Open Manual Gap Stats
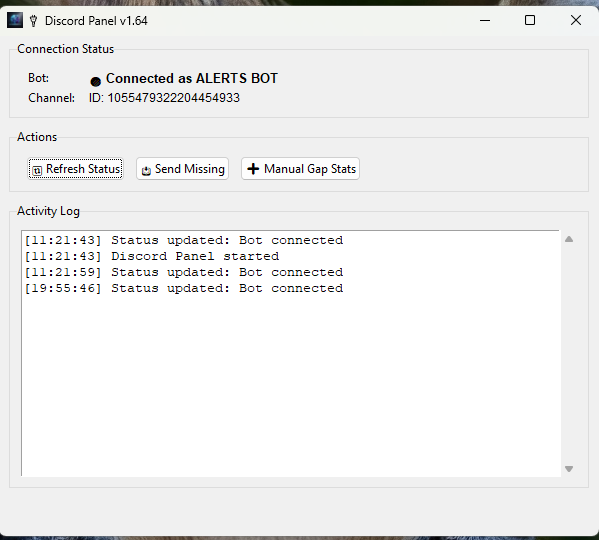The width and height of the screenshot is (599, 540). pos(300,169)
